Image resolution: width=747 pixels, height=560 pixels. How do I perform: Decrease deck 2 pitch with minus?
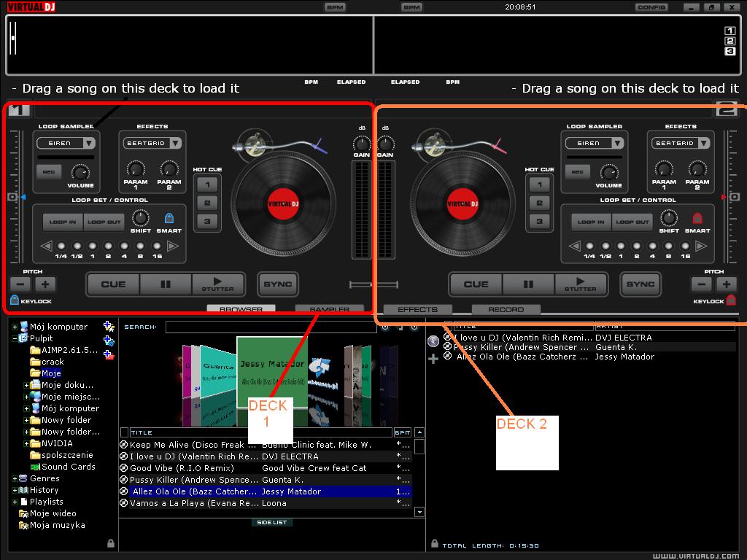pos(701,284)
